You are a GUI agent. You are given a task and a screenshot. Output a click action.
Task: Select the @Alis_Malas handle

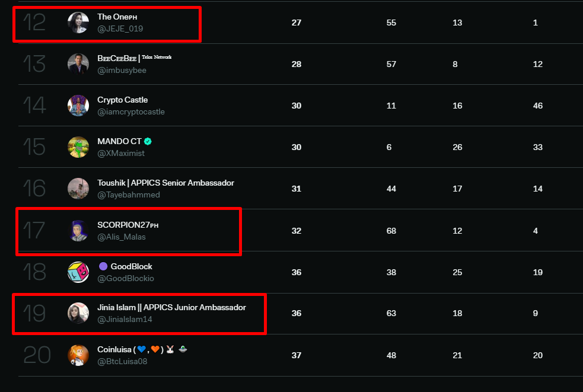tap(121, 237)
